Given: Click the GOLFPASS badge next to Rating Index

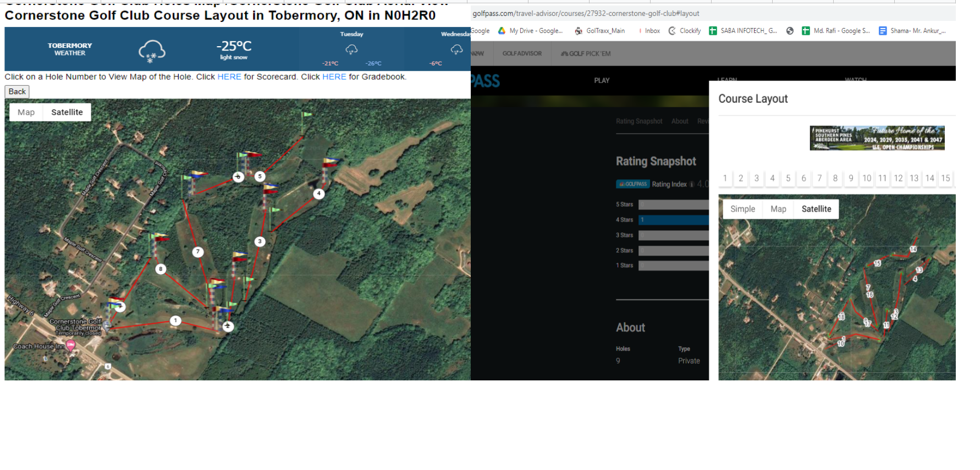Looking at the screenshot, I should coord(633,184).
